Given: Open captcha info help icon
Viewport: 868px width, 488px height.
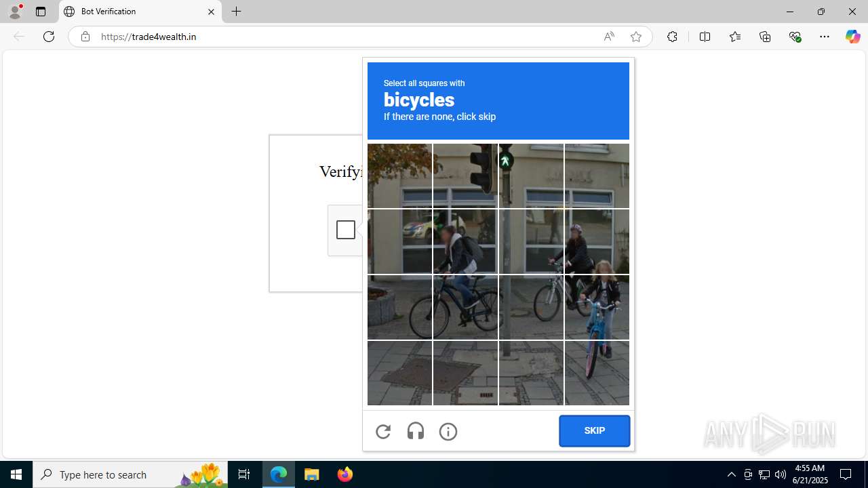Looking at the screenshot, I should click(x=448, y=431).
